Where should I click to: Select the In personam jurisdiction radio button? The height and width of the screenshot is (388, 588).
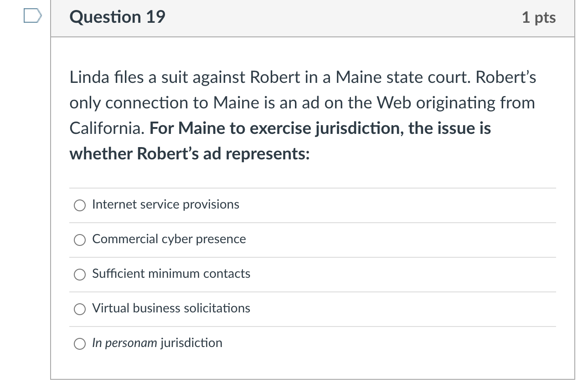click(x=79, y=344)
